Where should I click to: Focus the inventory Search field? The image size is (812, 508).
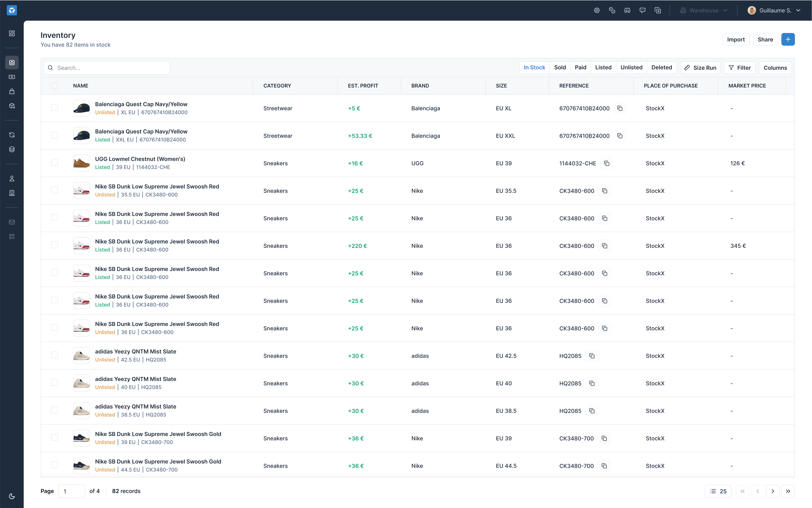107,67
